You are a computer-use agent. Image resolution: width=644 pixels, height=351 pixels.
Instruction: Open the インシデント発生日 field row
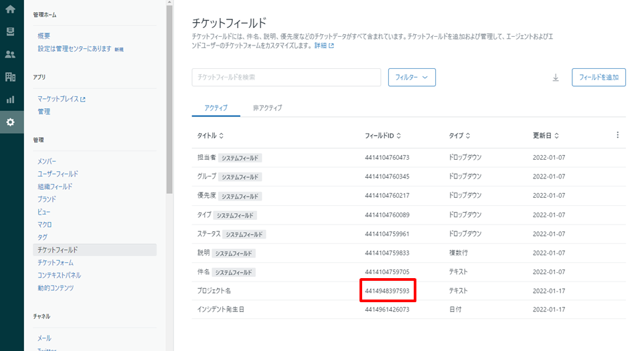408,310
